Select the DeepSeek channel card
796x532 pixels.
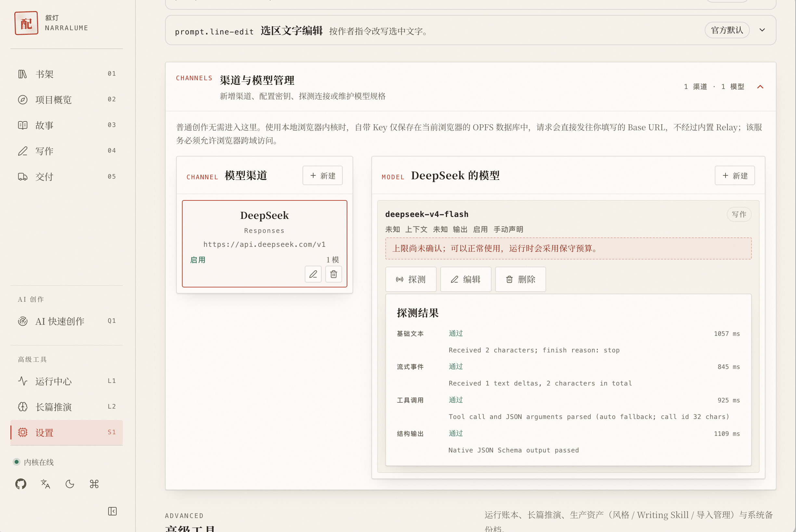point(264,244)
